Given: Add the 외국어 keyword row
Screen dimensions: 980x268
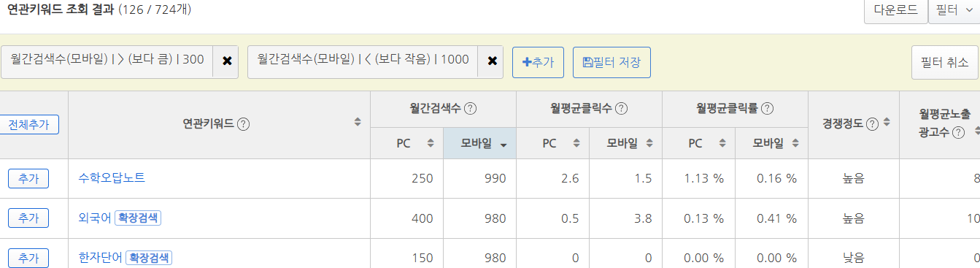Looking at the screenshot, I should point(28,218).
